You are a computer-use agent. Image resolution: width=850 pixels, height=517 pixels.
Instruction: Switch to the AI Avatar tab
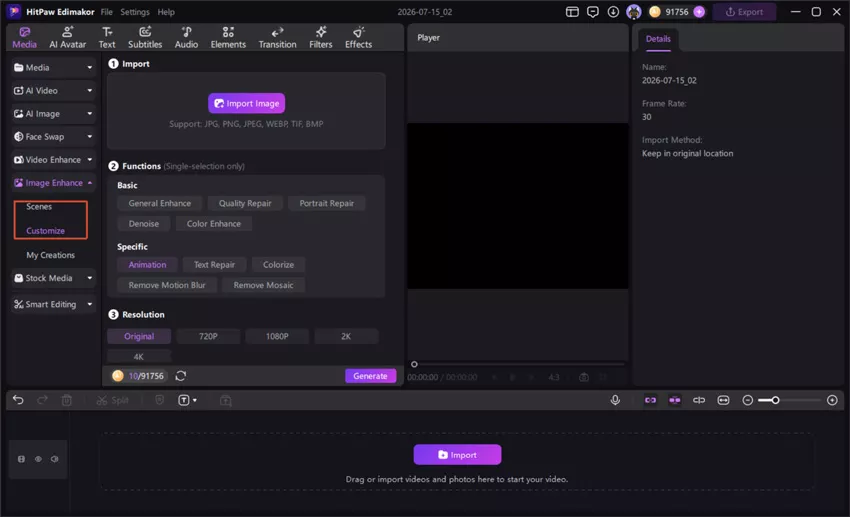pyautogui.click(x=67, y=37)
